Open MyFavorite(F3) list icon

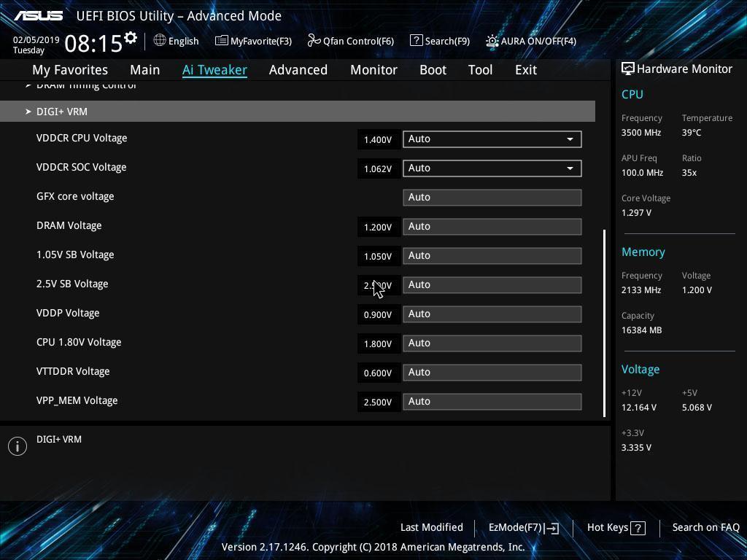tap(222, 41)
